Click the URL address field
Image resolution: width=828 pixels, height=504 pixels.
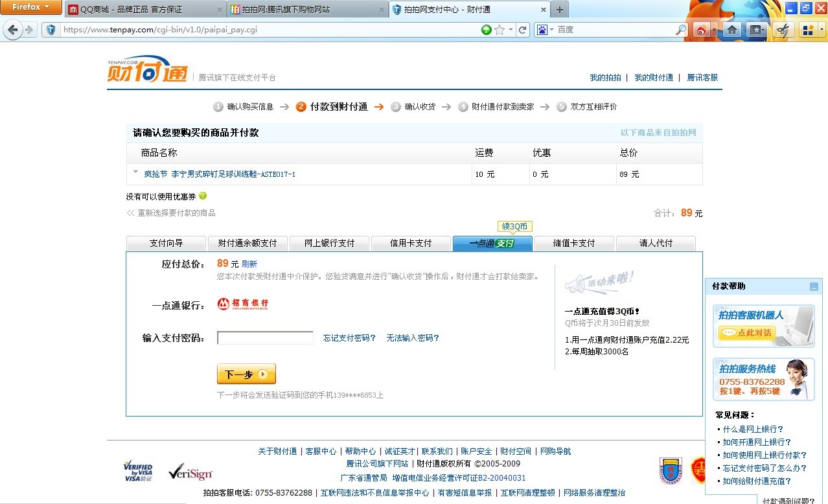click(269, 30)
